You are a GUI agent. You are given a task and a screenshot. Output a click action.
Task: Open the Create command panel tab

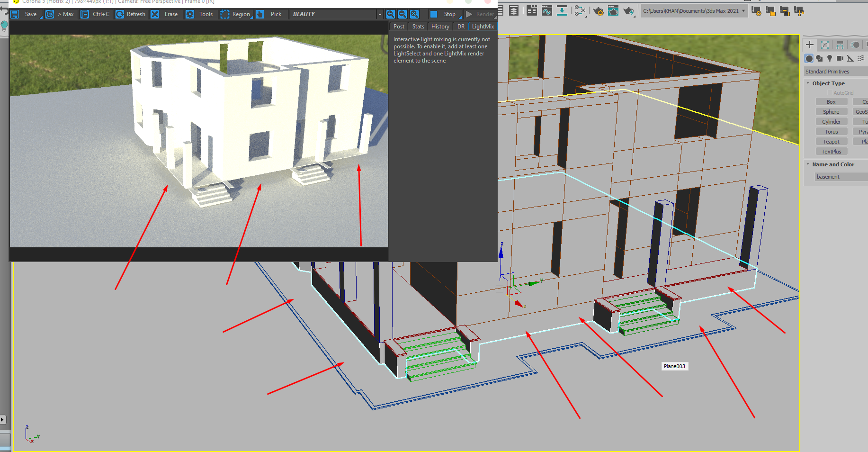pos(810,45)
